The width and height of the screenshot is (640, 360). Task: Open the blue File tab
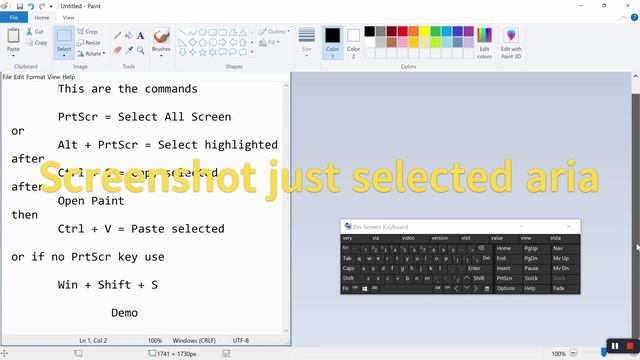click(x=14, y=18)
